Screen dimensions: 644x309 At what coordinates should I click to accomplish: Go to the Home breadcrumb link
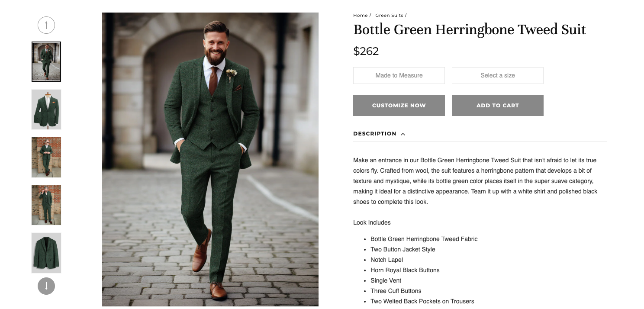(x=360, y=16)
